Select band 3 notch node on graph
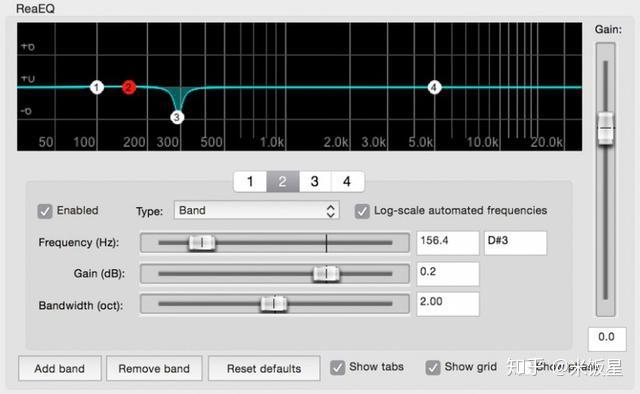This screenshot has width=640, height=394. (x=177, y=117)
